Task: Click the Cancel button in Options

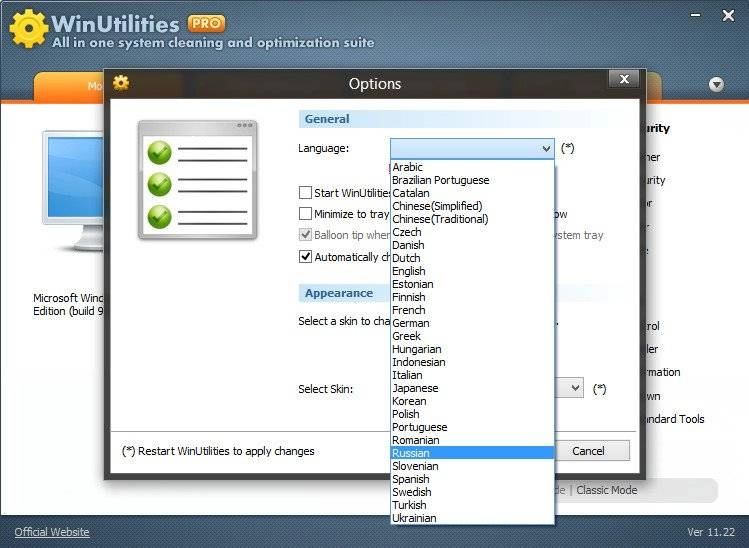Action: (x=592, y=451)
